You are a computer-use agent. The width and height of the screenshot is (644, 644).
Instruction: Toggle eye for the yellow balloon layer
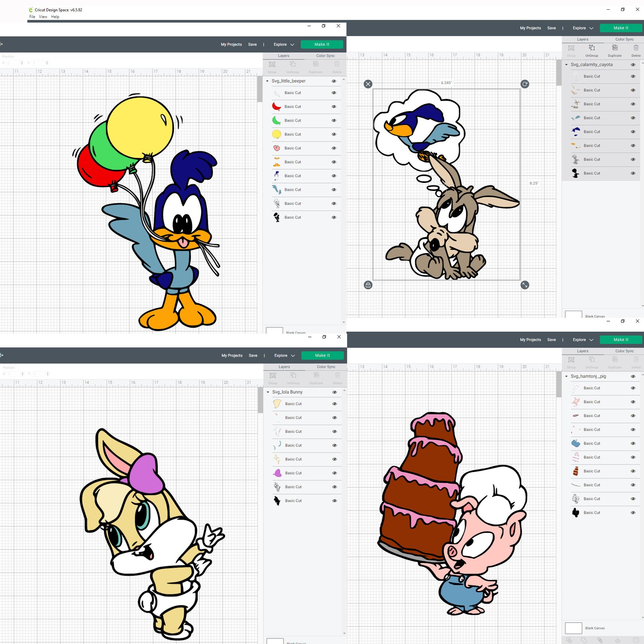click(x=334, y=134)
